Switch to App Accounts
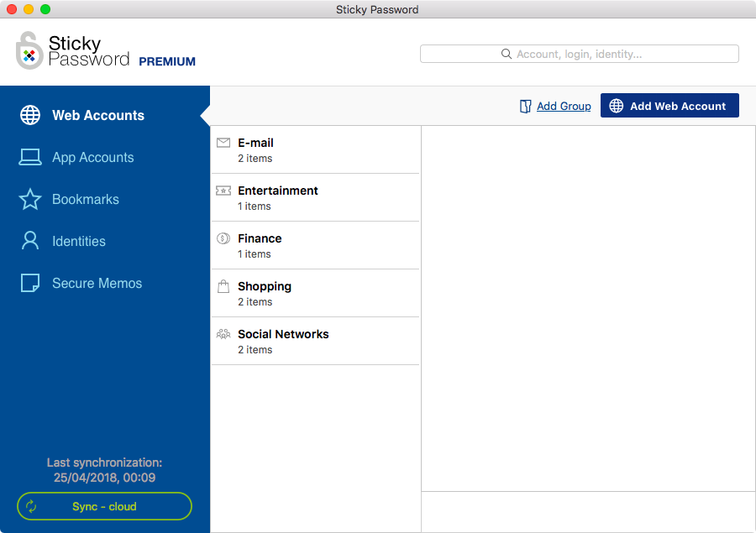 [105, 157]
